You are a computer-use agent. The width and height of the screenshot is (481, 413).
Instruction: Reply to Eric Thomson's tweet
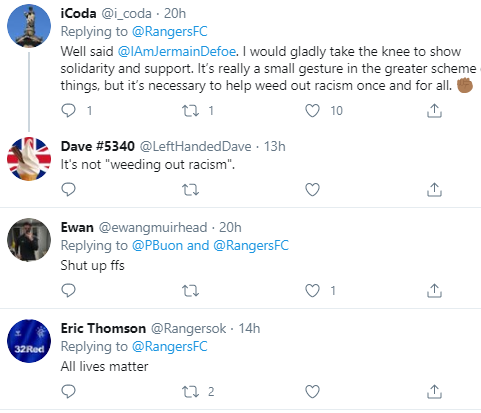tap(69, 392)
